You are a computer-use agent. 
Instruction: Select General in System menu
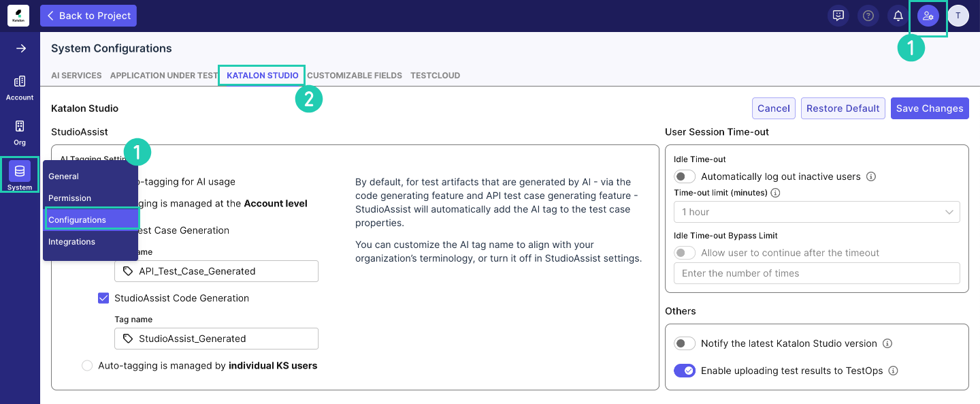click(91, 176)
